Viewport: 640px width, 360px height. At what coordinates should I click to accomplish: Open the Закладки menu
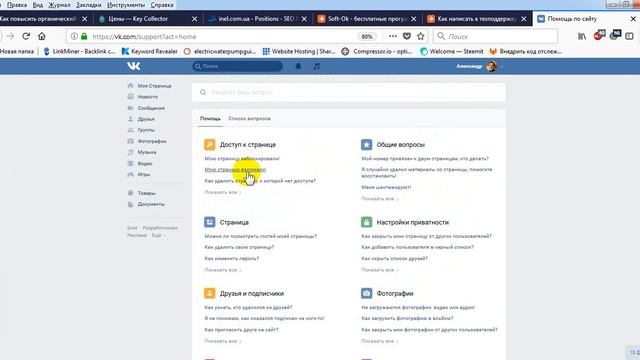click(x=89, y=5)
